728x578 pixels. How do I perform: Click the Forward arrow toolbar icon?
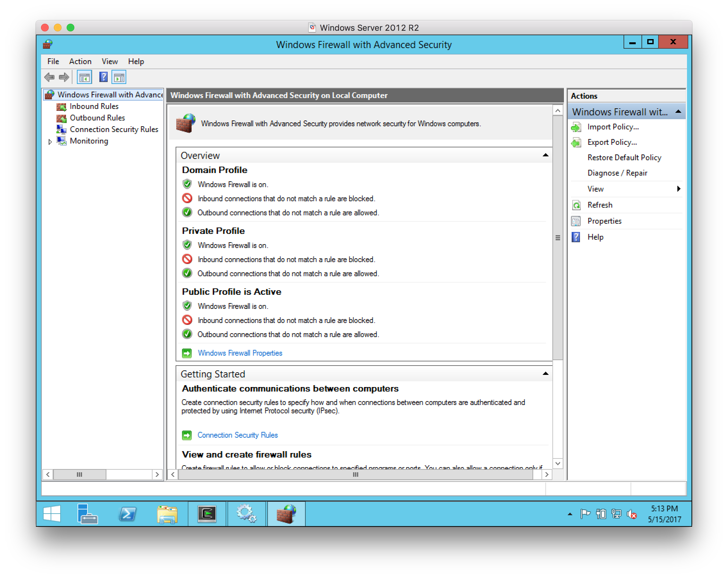[x=64, y=77]
